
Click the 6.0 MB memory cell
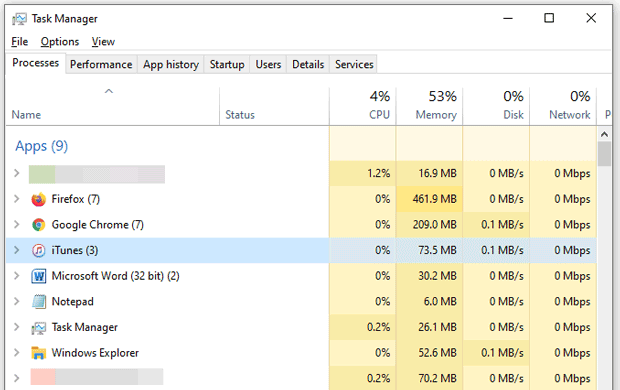click(x=429, y=301)
